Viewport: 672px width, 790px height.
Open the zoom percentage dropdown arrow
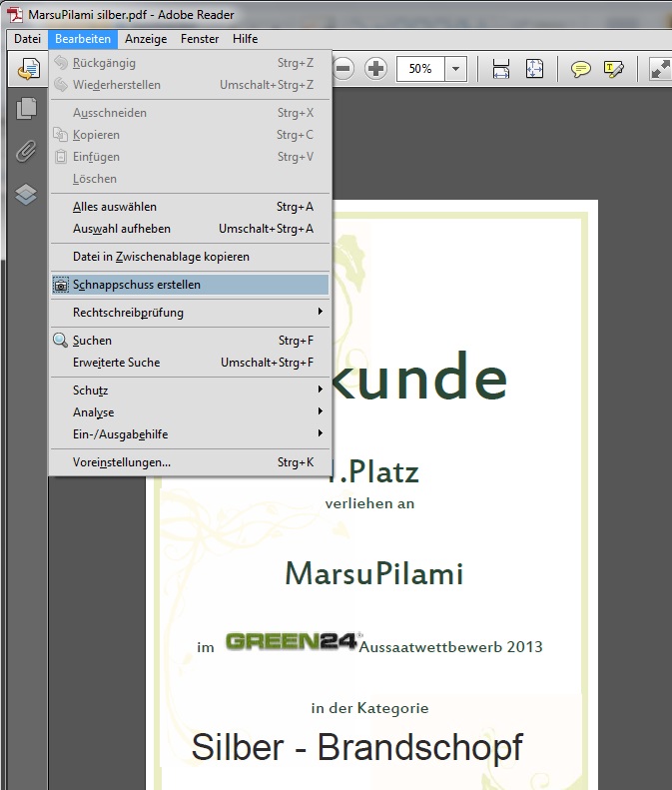click(456, 69)
